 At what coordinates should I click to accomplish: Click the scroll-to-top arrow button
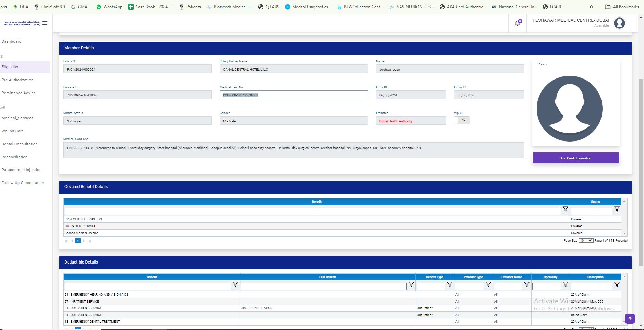pyautogui.click(x=630, y=318)
